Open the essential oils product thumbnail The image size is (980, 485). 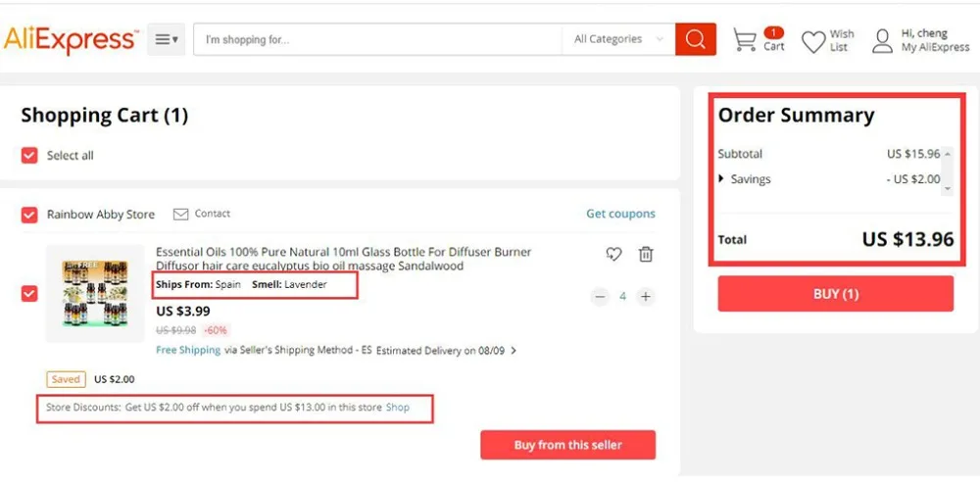95,293
